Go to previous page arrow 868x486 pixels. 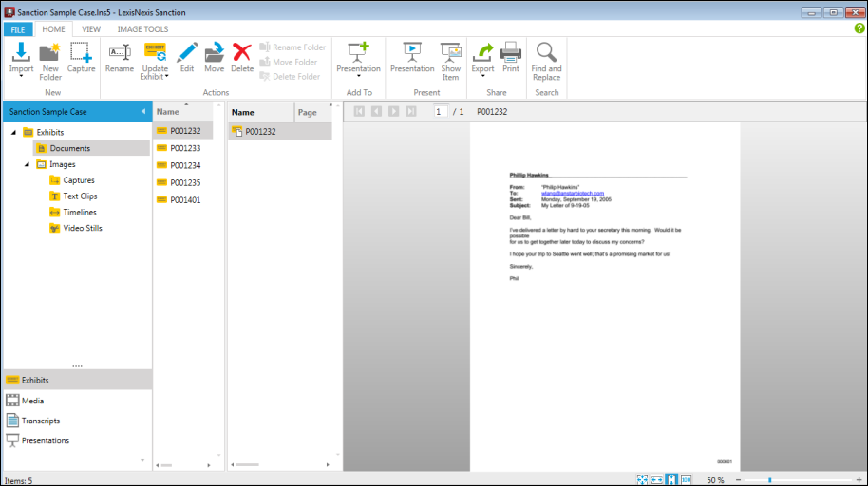coord(376,111)
